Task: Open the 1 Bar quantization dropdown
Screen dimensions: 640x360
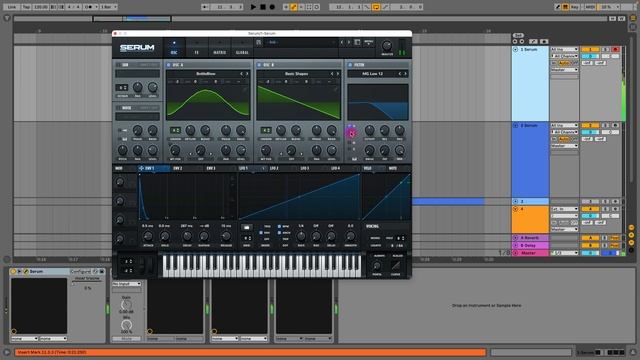Action: [109, 7]
